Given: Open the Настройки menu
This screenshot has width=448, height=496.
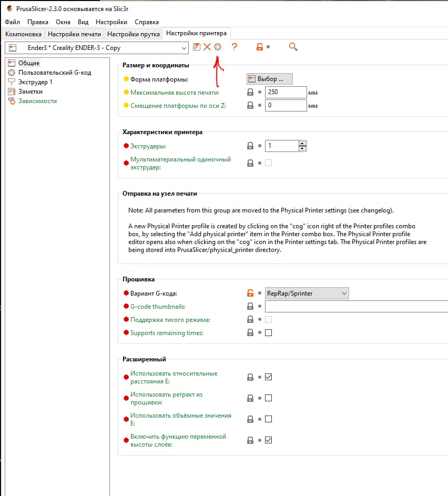Looking at the screenshot, I should [x=111, y=22].
